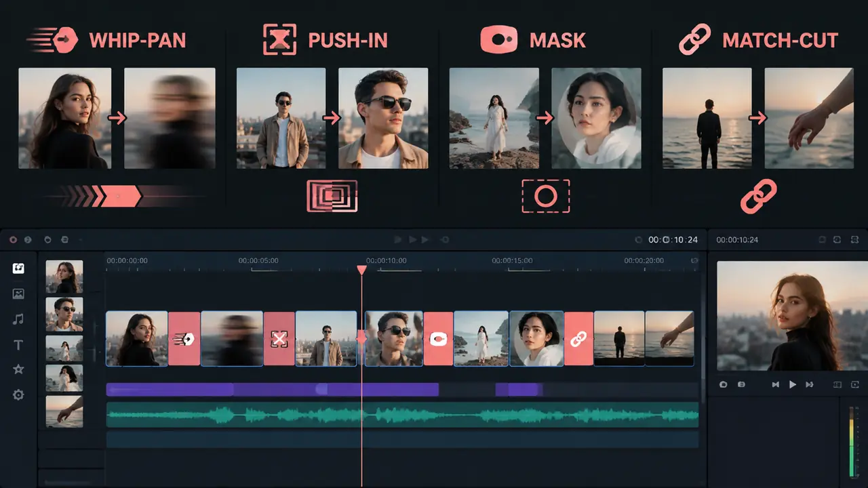Click the PUSH-IN heading
The height and width of the screenshot is (488, 868).
click(348, 40)
